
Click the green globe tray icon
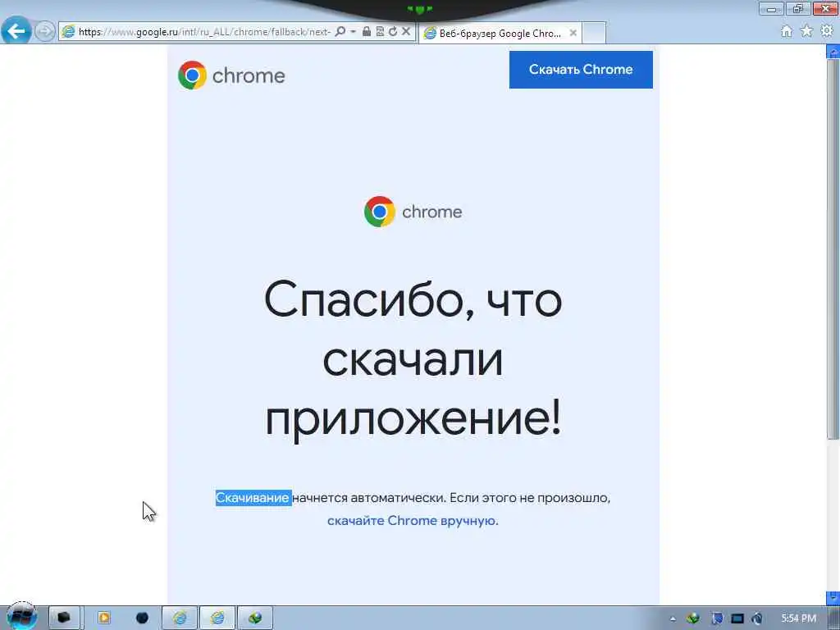[693, 619]
